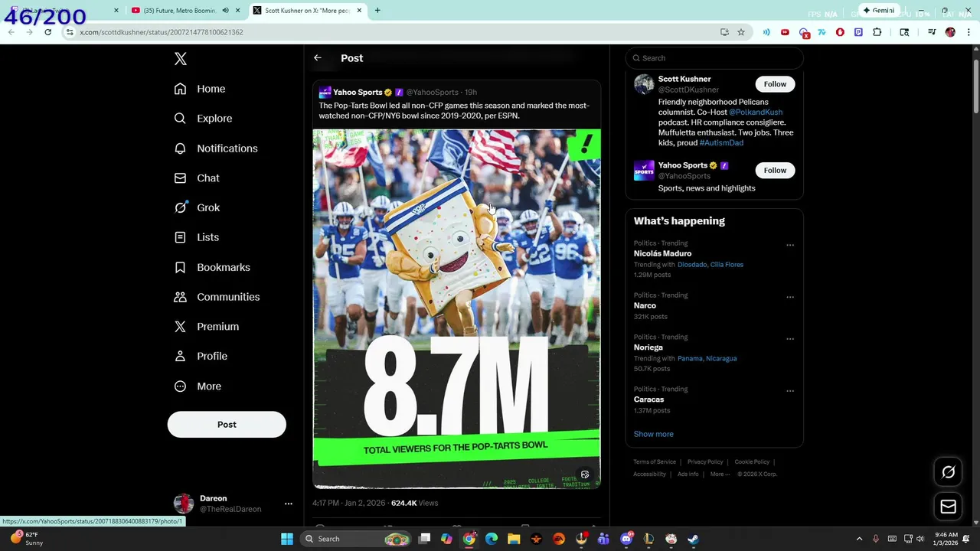The width and height of the screenshot is (980, 551).
Task: Mute the YouTube tab's audio speaker icon
Action: pyautogui.click(x=225, y=11)
